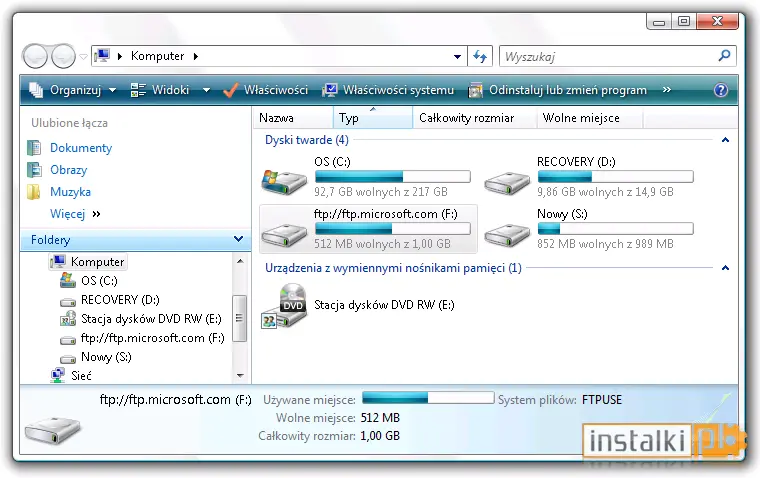The width and height of the screenshot is (760, 478).
Task: Collapse the Foldery panel chevron
Action: (238, 239)
